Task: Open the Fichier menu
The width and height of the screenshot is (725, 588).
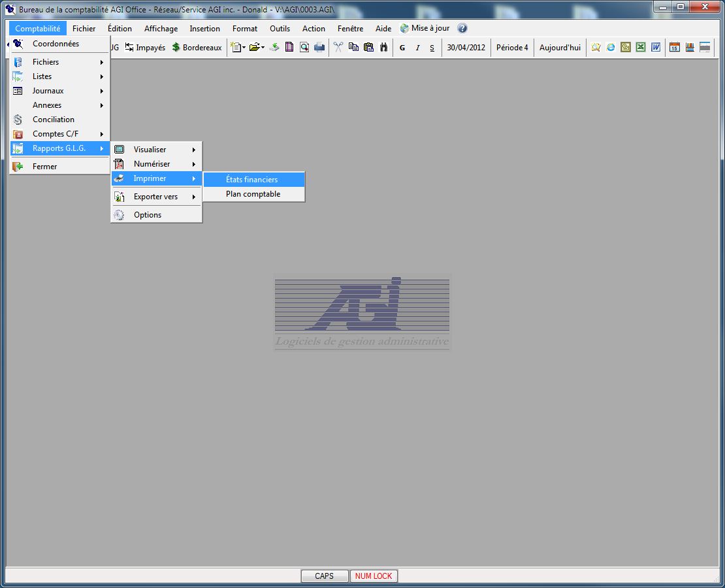Action: point(84,28)
